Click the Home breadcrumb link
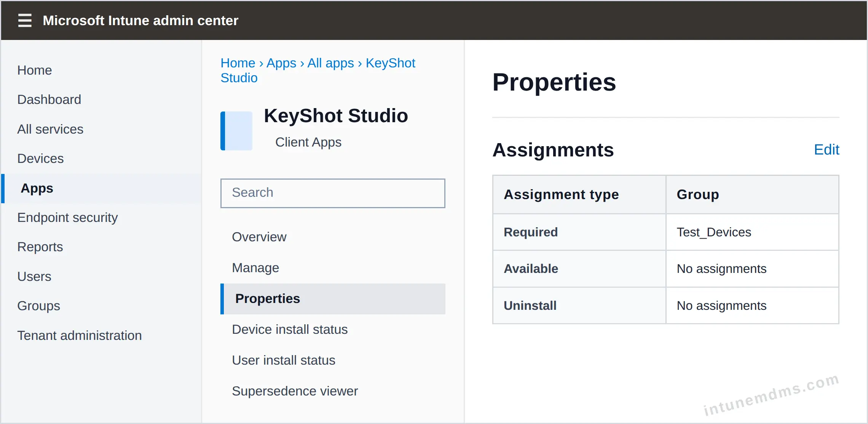The height and width of the screenshot is (424, 868). click(238, 63)
